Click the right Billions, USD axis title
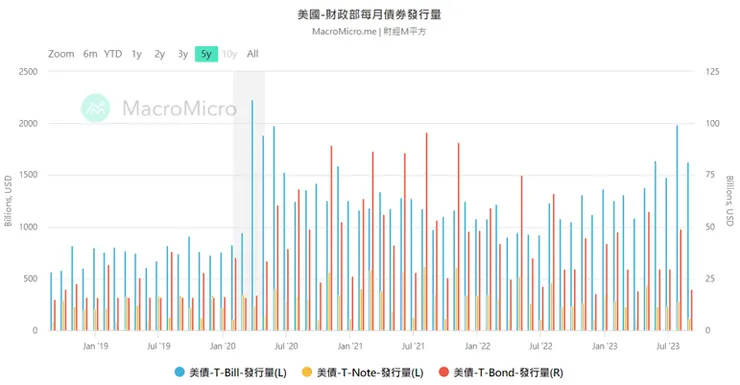This screenshot has height=385, width=740. pos(730,201)
